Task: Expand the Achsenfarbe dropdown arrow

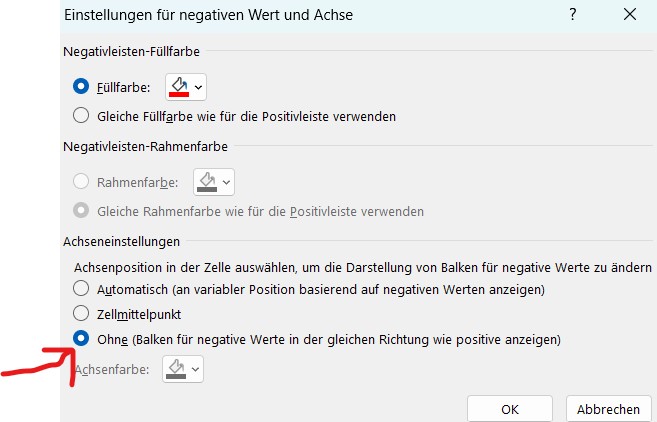Action: 195,369
